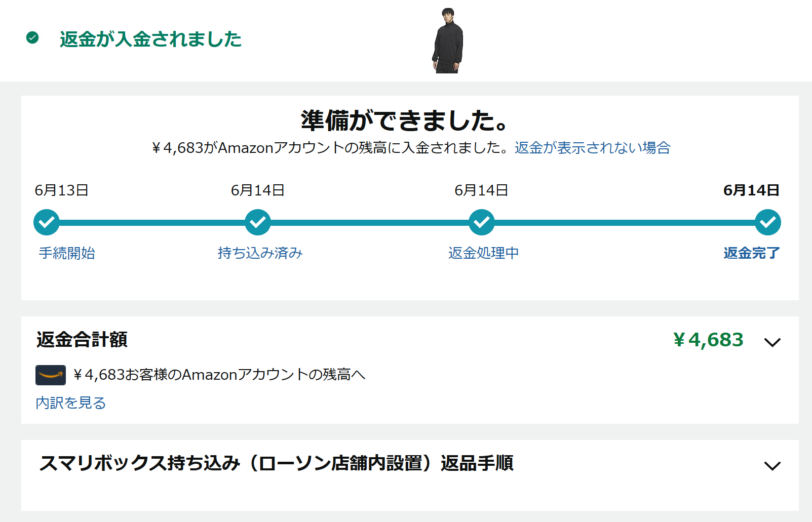Click the bold 6月14日 date above 返金完了

click(x=751, y=190)
